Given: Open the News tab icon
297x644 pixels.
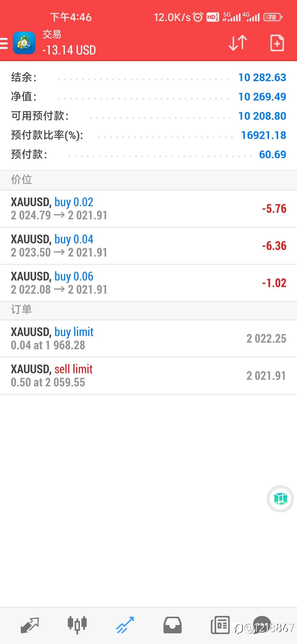Looking at the screenshot, I should pos(220,625).
